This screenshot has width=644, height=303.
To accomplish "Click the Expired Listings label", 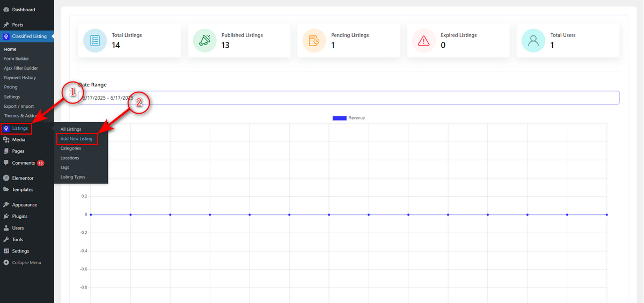I will 459,35.
